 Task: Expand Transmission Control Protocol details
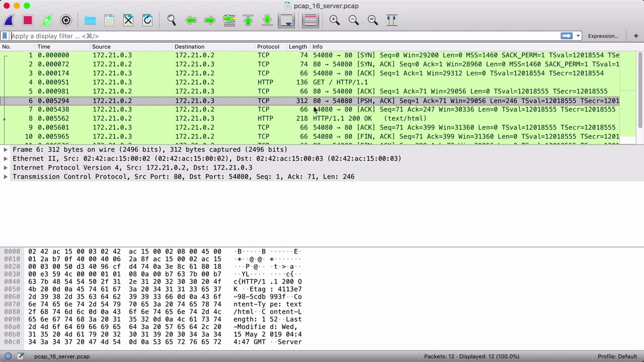6,176
